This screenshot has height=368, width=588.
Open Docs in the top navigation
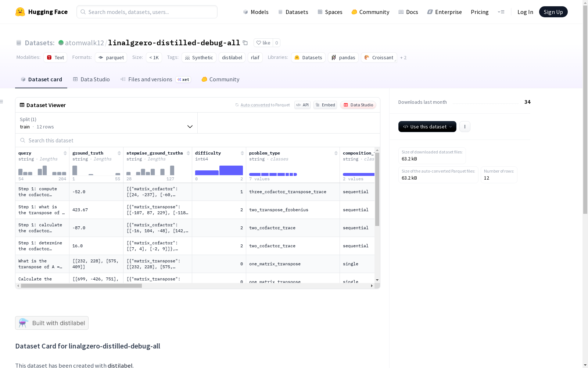[408, 12]
